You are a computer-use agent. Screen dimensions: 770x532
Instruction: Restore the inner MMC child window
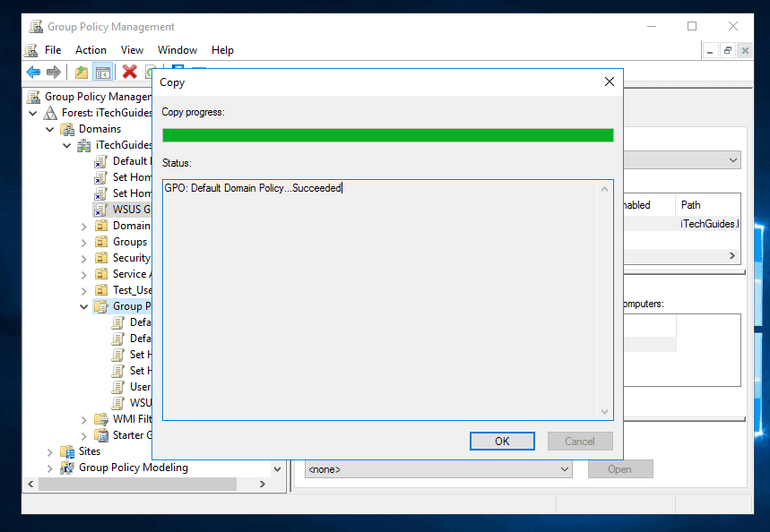tap(727, 50)
